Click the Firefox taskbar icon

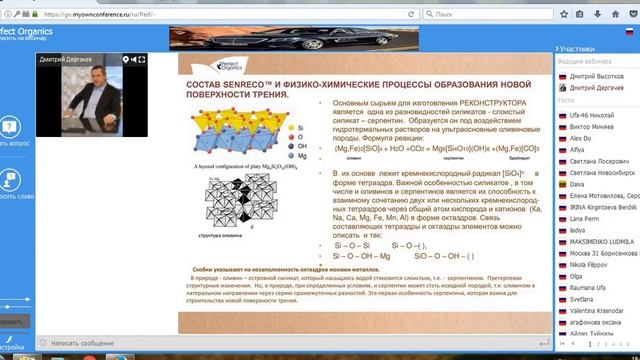(x=120, y=357)
